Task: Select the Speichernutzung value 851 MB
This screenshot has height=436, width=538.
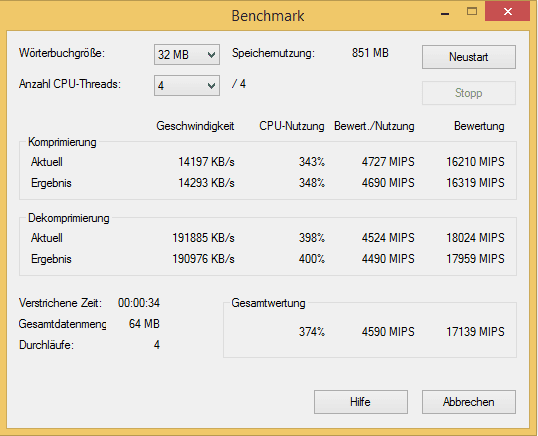Action: point(370,53)
